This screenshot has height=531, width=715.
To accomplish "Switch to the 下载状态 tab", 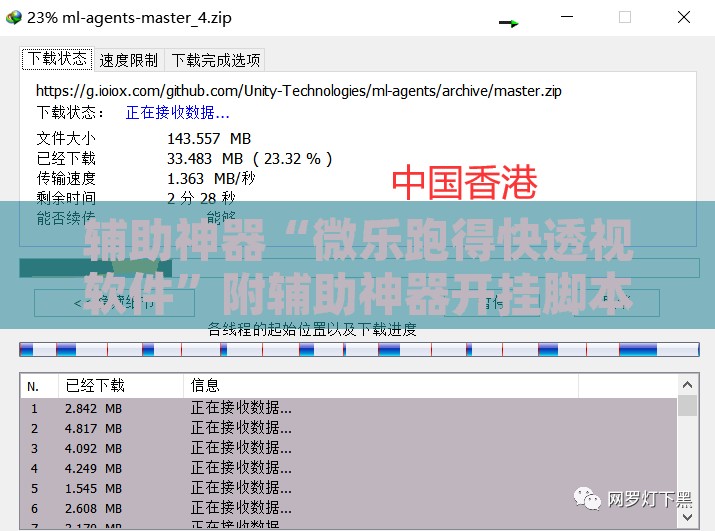I will click(x=57, y=59).
